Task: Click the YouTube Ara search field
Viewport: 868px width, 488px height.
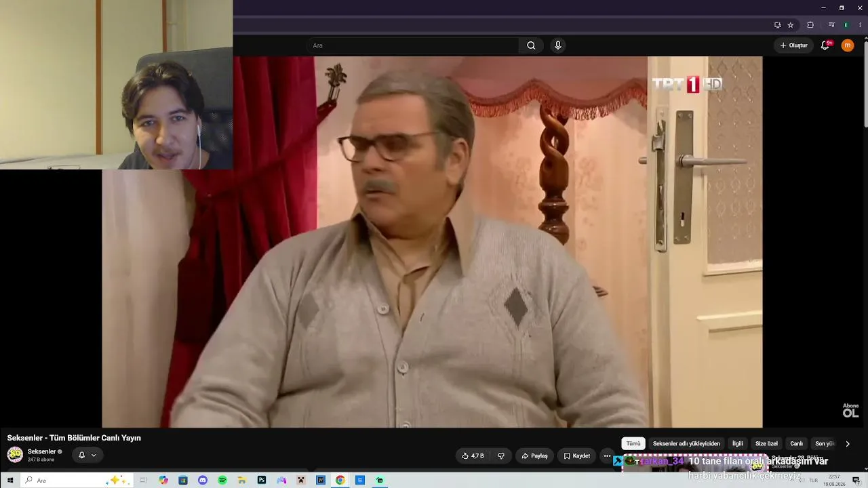Action: (414, 45)
